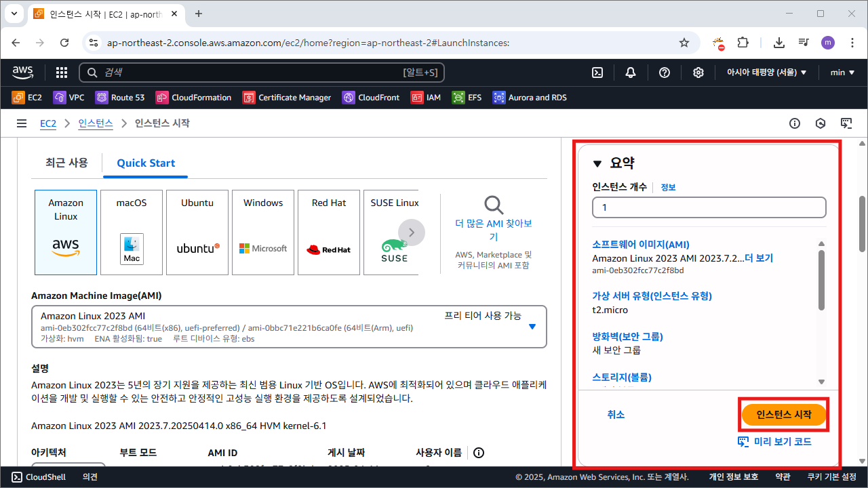
Task: Select the Windows AMI tile
Action: (x=263, y=232)
